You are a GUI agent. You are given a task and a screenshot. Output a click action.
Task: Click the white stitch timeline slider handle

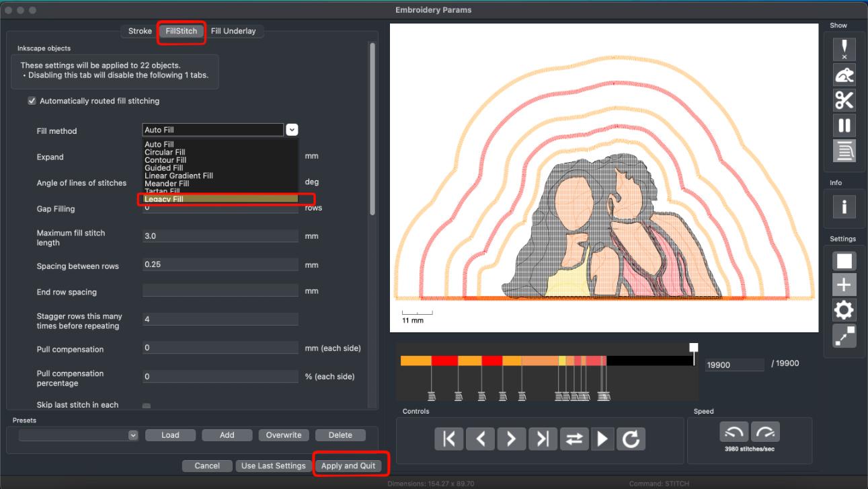pyautogui.click(x=694, y=348)
